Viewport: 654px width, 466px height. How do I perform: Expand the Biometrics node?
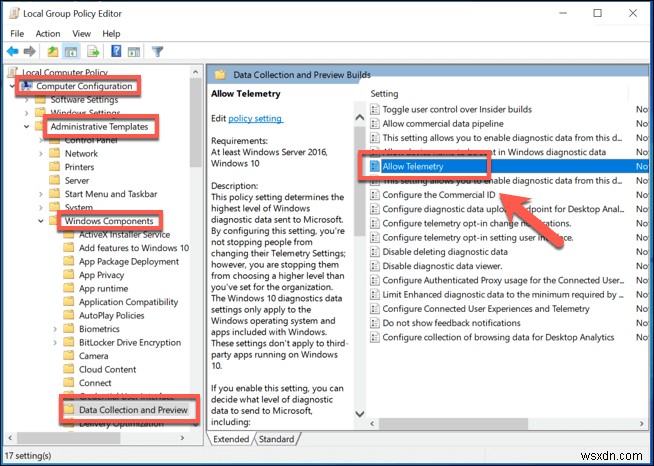pyautogui.click(x=55, y=329)
